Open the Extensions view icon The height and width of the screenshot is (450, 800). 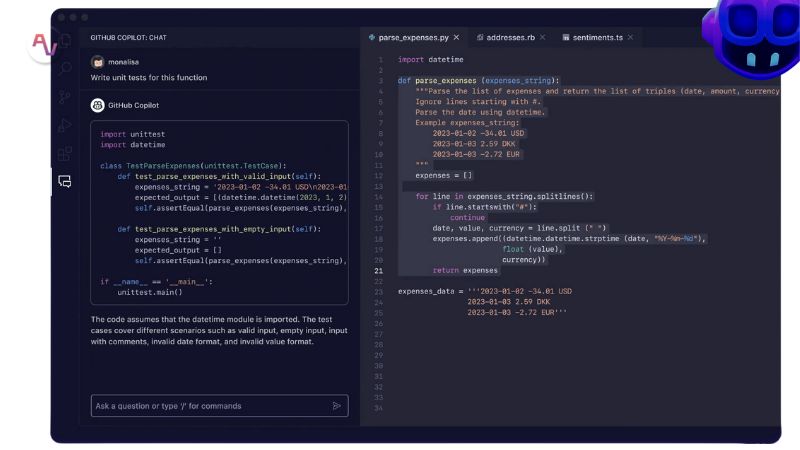pyautogui.click(x=65, y=153)
